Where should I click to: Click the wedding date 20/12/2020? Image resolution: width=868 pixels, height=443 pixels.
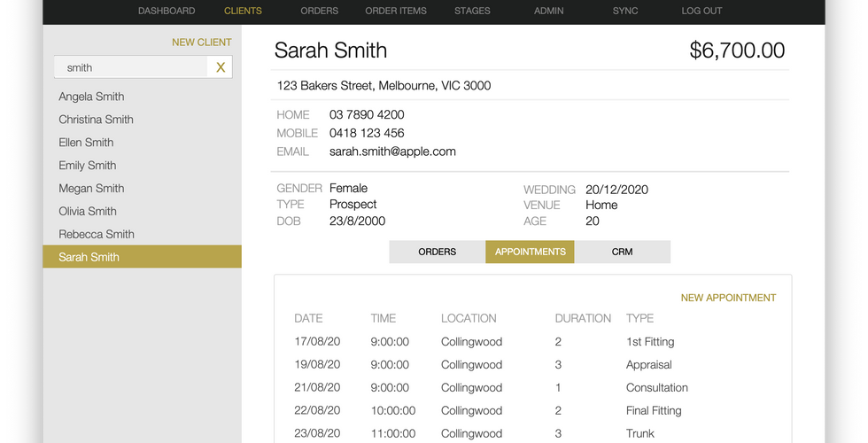coord(616,190)
